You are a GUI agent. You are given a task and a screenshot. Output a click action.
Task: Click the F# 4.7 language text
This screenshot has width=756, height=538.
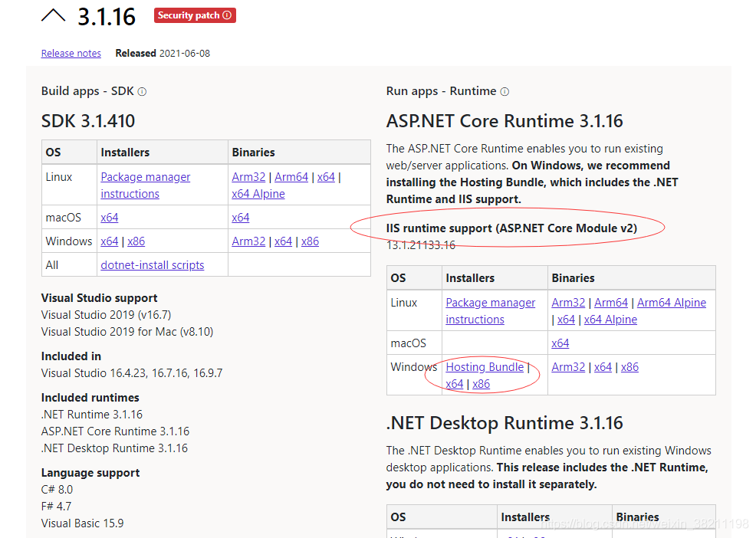click(x=56, y=507)
